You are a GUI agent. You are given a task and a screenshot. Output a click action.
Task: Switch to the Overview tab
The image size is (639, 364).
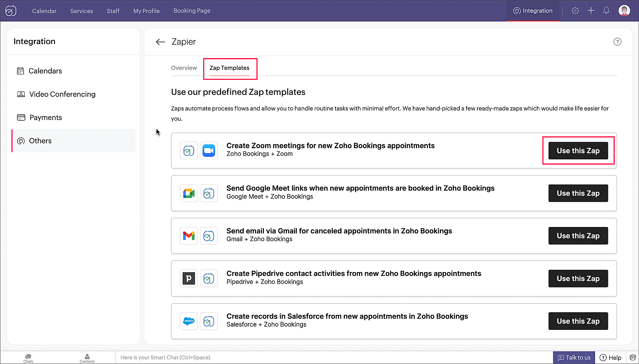pos(184,68)
